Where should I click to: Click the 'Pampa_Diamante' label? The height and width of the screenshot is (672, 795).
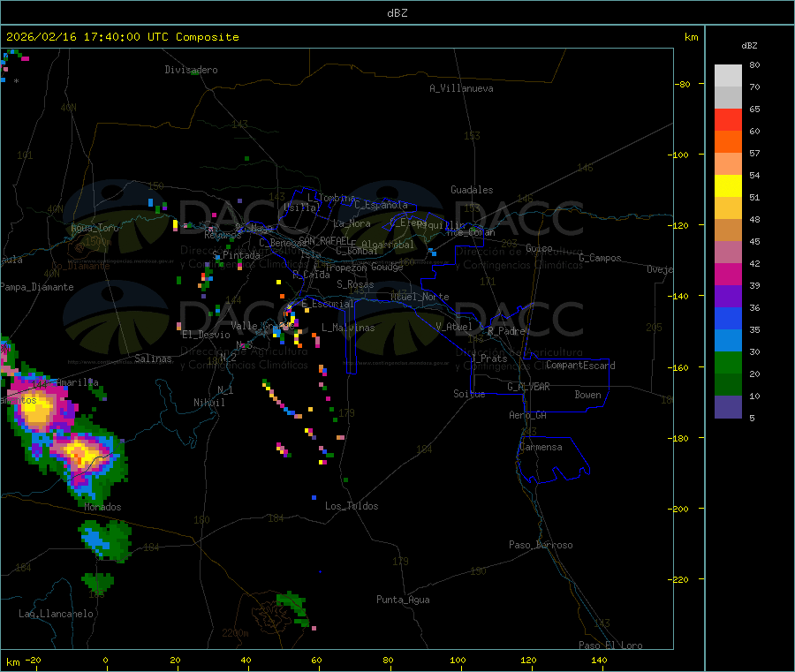click(37, 287)
